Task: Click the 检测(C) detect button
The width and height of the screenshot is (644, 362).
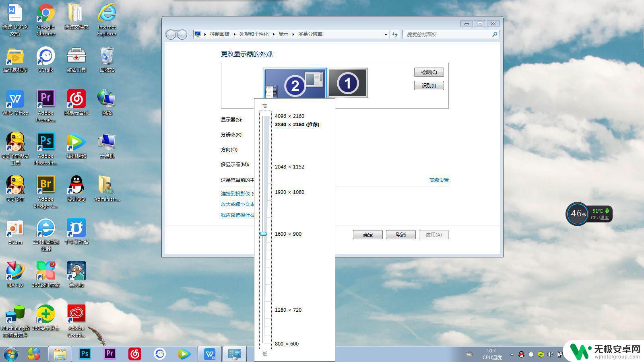Action: point(429,72)
